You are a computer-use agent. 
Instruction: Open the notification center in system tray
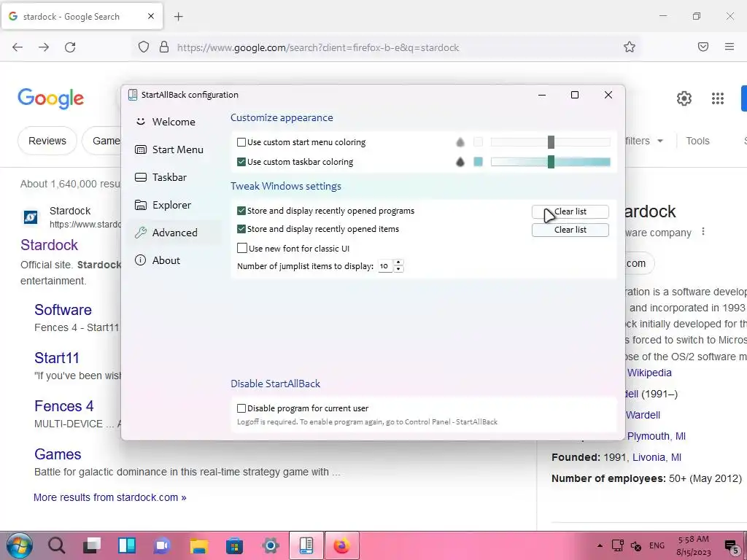[x=732, y=545]
